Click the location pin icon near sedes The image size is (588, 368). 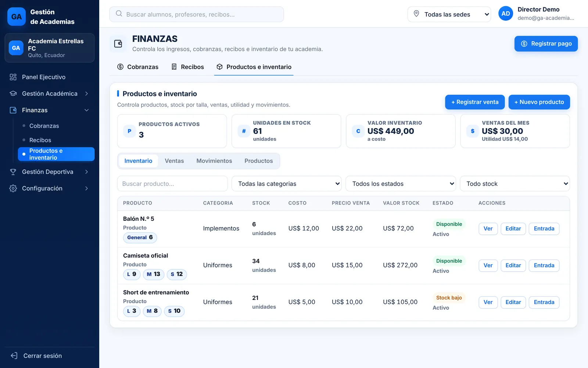416,14
